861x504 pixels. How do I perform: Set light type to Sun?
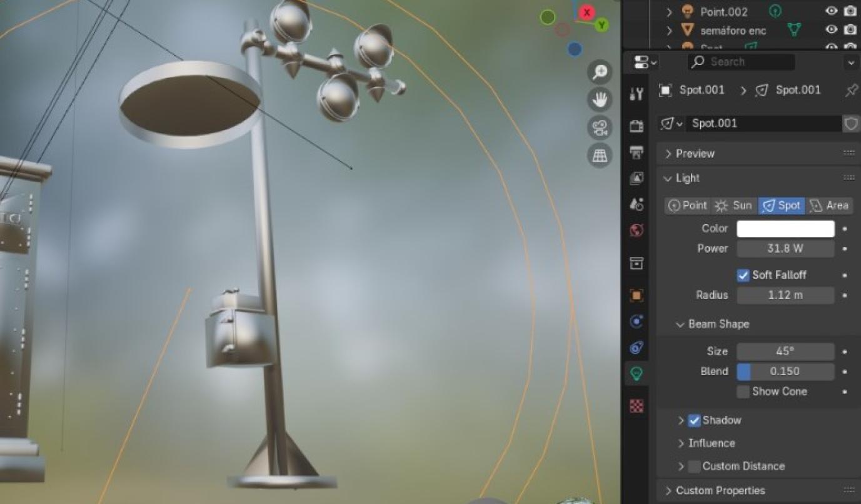click(734, 206)
